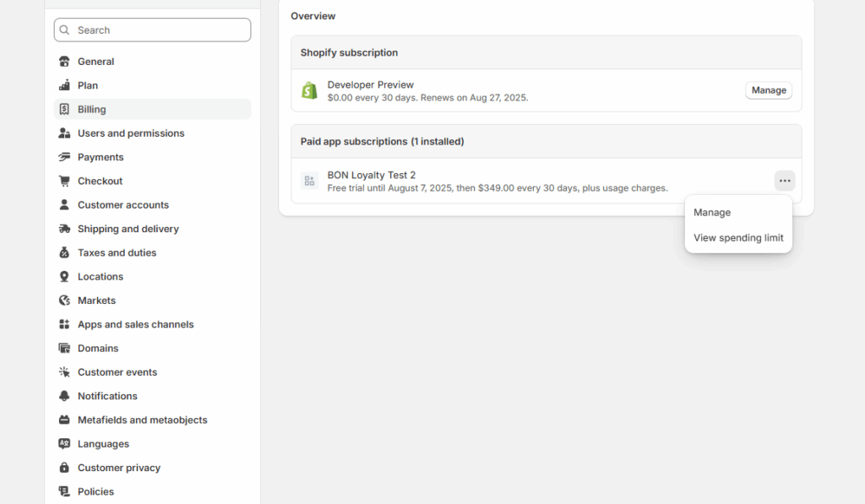
Task: Click the Markets globe icon
Action: (64, 301)
